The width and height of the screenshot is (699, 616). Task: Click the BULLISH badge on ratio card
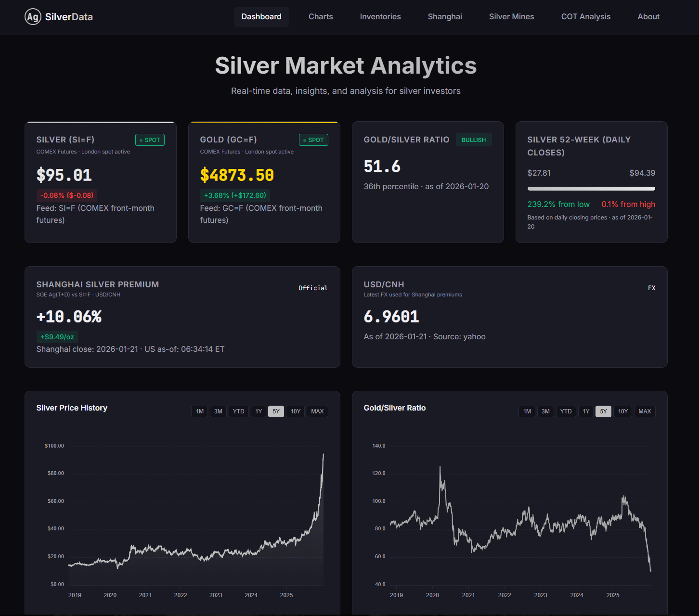click(474, 140)
